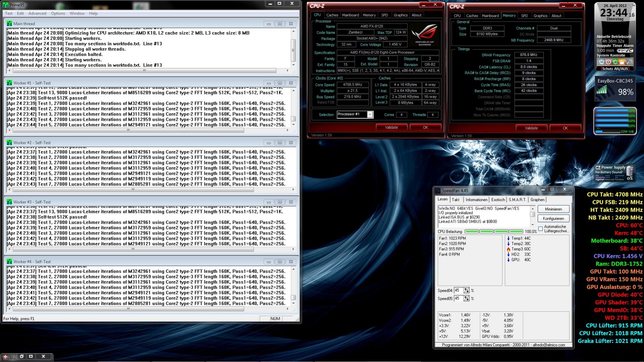
Task: Switch to Graphics tab in right CPU-Z window
Action: coord(540,16)
